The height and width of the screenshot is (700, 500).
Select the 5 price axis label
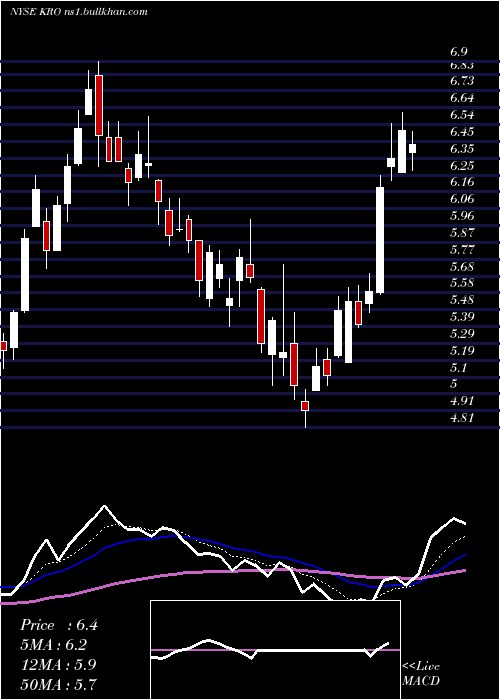pos(454,384)
